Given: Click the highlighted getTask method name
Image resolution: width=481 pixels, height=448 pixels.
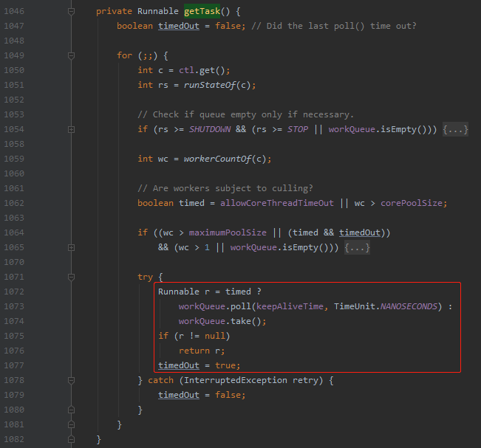Looking at the screenshot, I should pos(202,11).
